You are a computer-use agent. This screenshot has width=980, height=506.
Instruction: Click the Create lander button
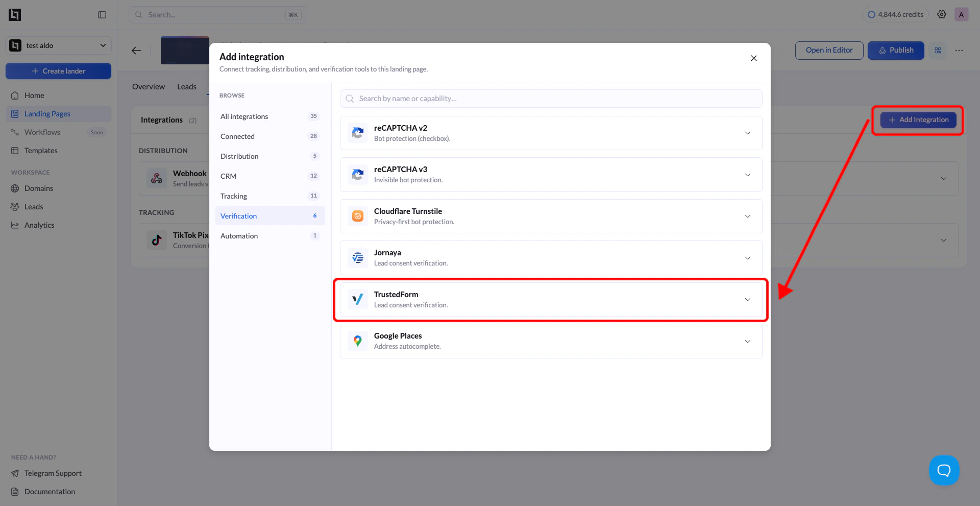pos(59,71)
